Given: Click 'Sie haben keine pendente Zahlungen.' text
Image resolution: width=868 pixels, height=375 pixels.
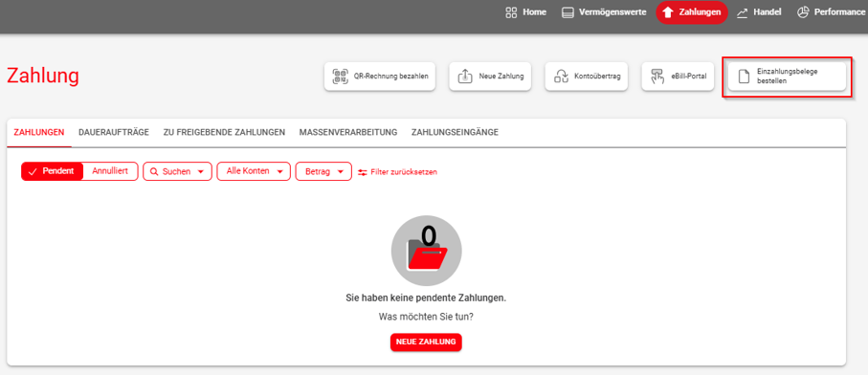Looking at the screenshot, I should (426, 298).
